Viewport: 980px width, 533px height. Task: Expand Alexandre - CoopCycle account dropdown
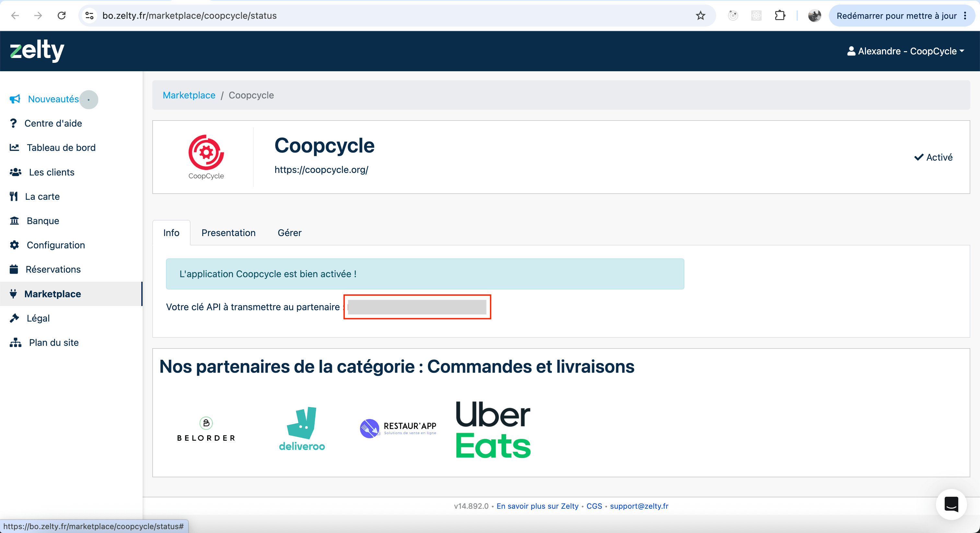pos(906,51)
